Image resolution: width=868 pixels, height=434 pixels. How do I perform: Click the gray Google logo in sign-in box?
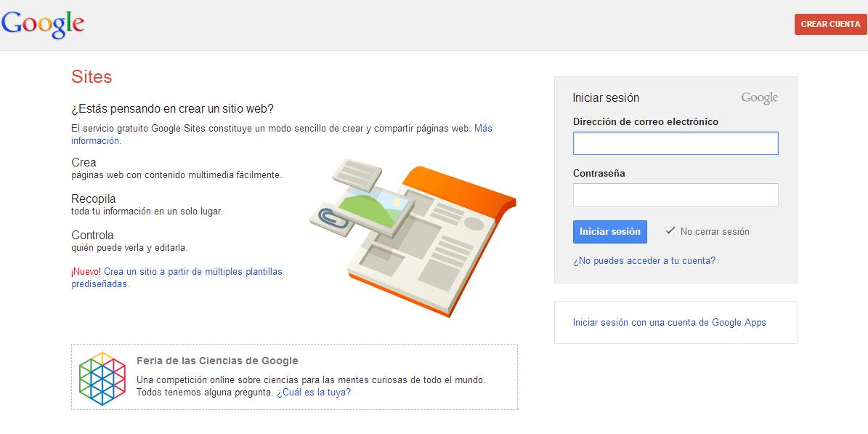coord(760,98)
